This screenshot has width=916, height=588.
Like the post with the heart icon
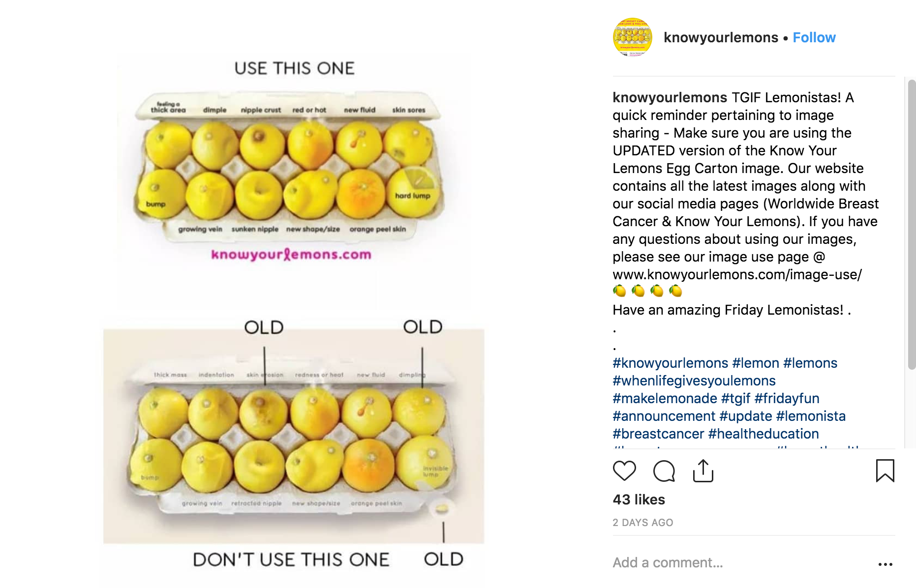(624, 471)
